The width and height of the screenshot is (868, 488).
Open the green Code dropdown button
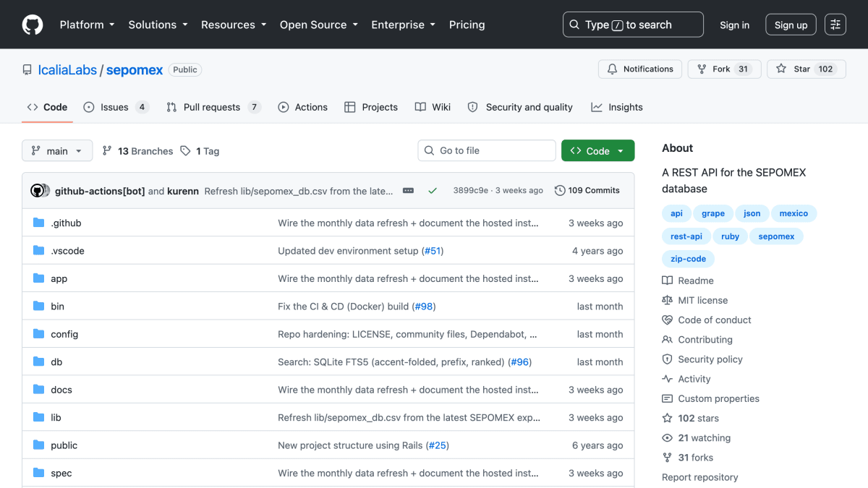tap(597, 150)
